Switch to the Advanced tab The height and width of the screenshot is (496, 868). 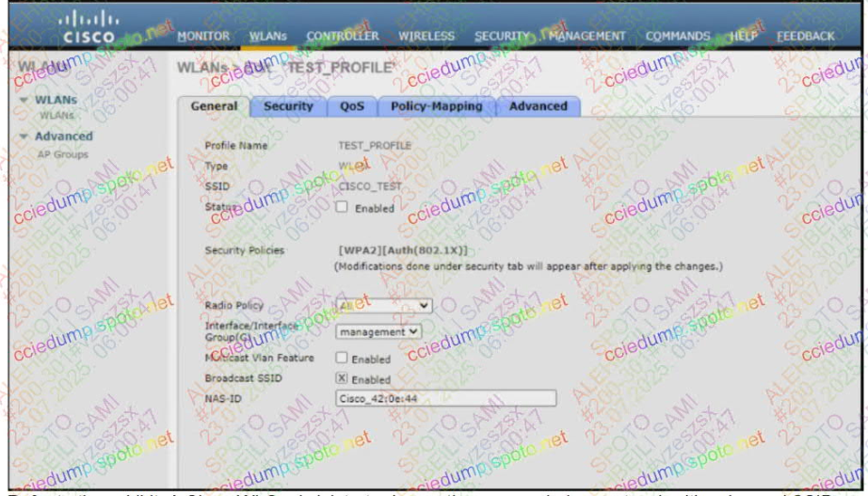click(538, 106)
